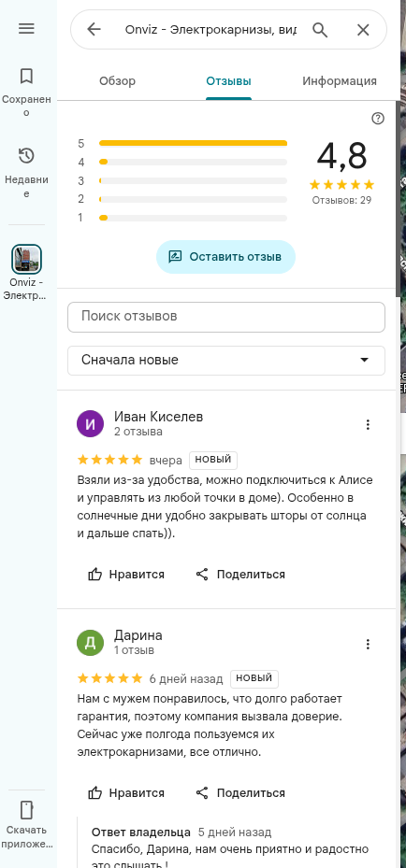The height and width of the screenshot is (868, 406).
Task: Click the '1 отзыв' text under Дарина
Action: click(x=134, y=650)
